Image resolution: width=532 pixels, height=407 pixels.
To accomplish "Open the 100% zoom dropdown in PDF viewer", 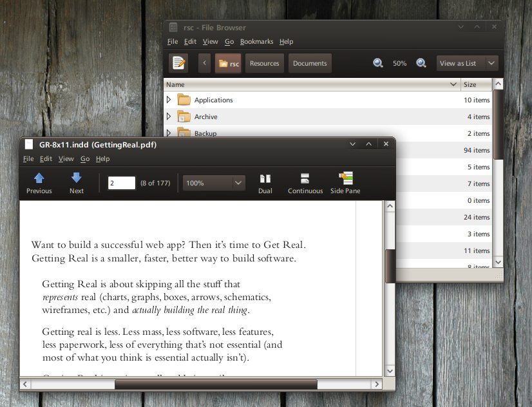I will point(214,183).
